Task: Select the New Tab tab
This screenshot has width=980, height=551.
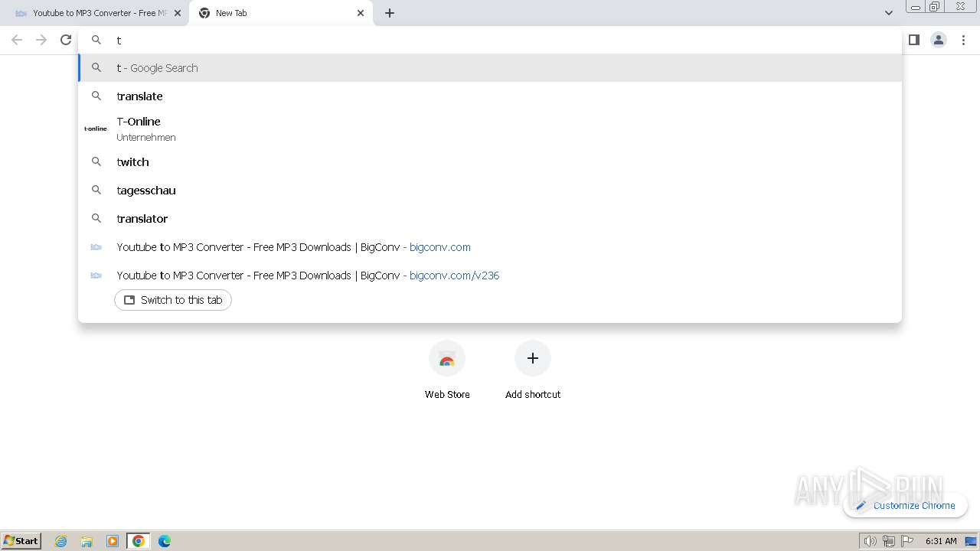Action: pos(281,13)
